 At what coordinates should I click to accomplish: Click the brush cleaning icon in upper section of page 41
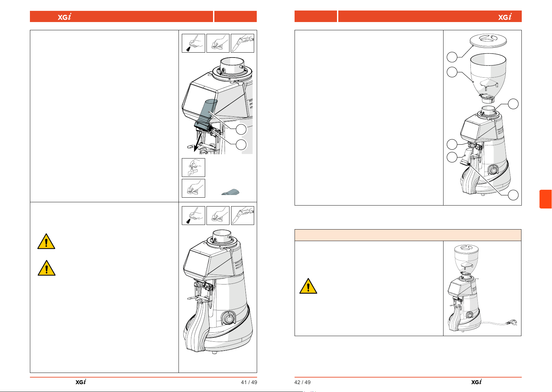[x=193, y=43]
